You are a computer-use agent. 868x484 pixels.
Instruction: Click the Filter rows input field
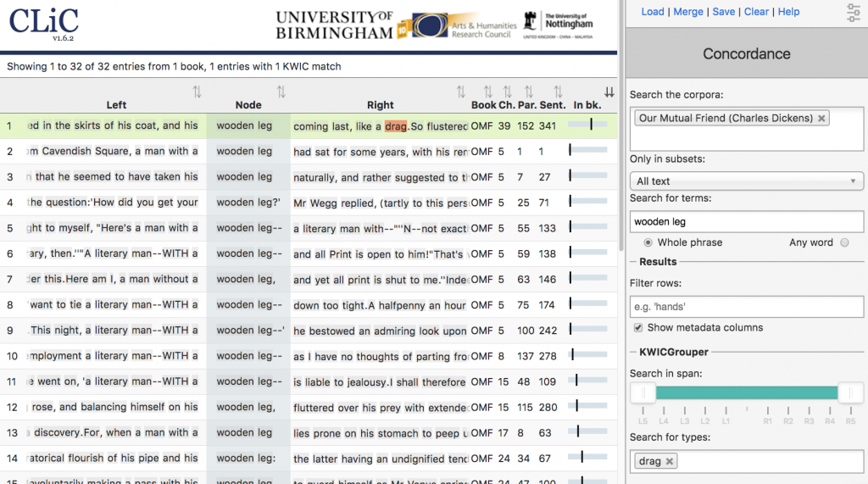[746, 307]
